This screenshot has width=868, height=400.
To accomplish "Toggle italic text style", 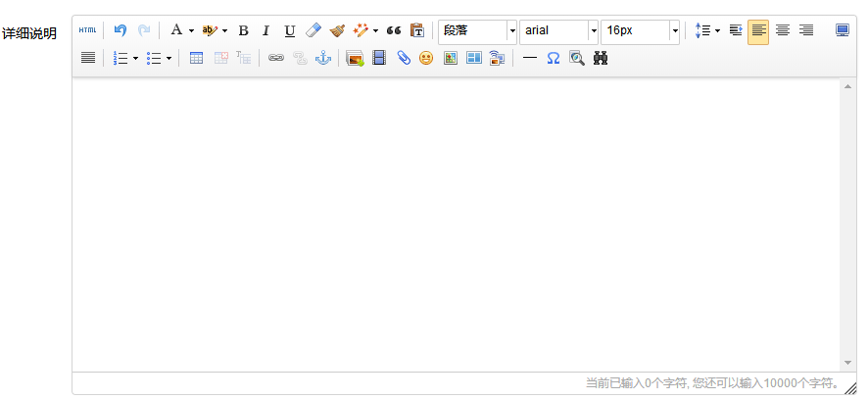I will 265,30.
